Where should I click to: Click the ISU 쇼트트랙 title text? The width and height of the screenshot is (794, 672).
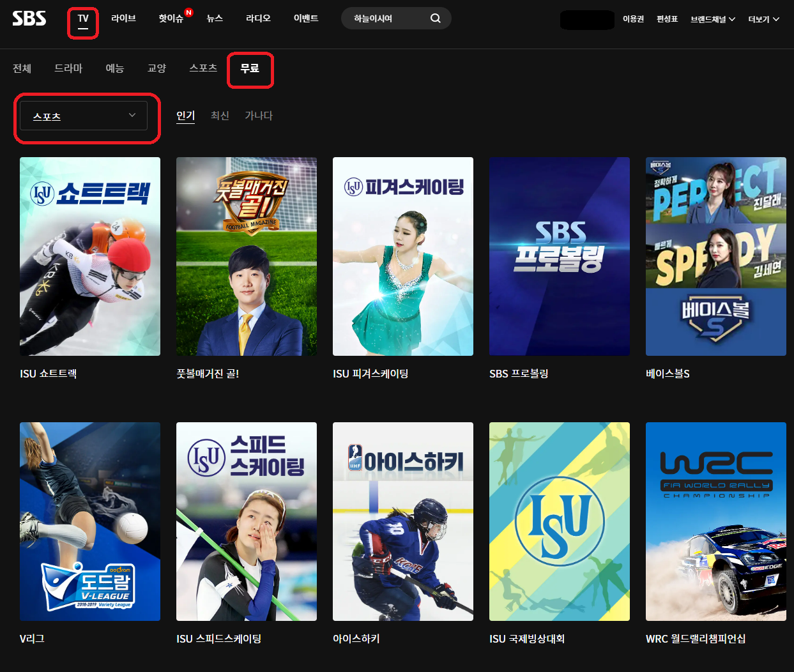(x=49, y=374)
